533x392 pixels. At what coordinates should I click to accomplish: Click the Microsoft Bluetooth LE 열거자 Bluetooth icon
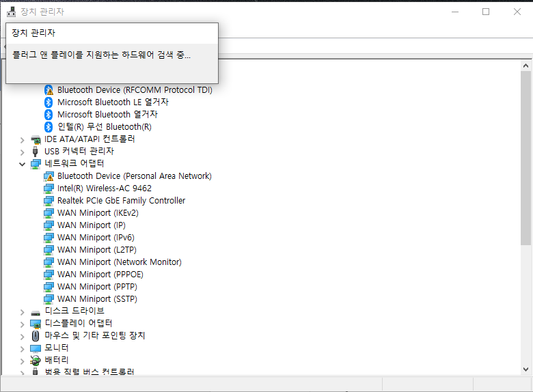point(49,102)
